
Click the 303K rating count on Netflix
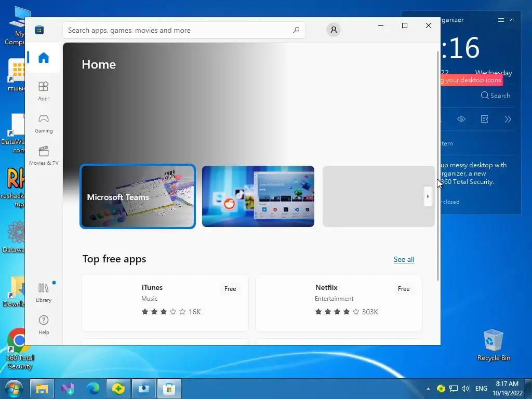(x=370, y=312)
